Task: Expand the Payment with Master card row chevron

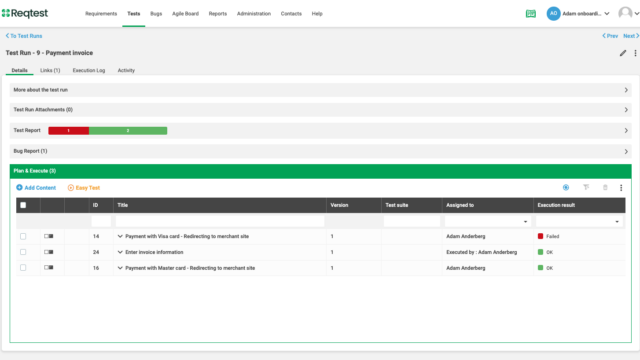Action: pos(120,268)
